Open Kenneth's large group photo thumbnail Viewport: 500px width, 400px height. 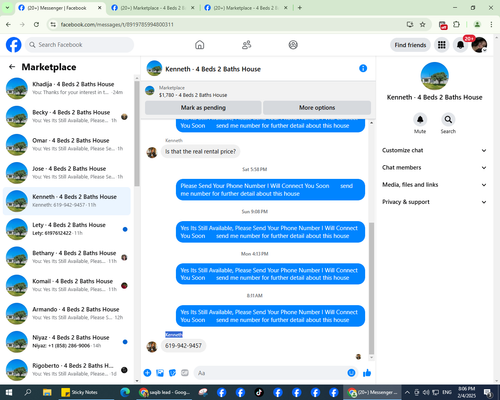pyautogui.click(x=434, y=76)
